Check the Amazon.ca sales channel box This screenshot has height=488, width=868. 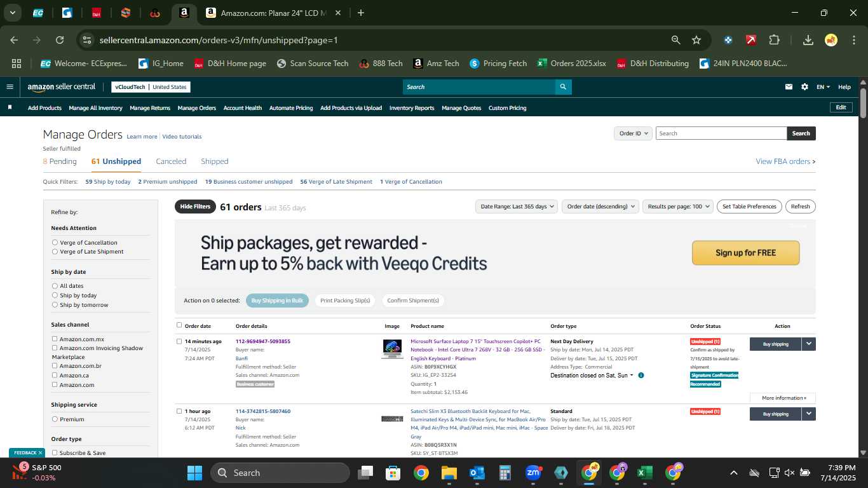tap(55, 376)
